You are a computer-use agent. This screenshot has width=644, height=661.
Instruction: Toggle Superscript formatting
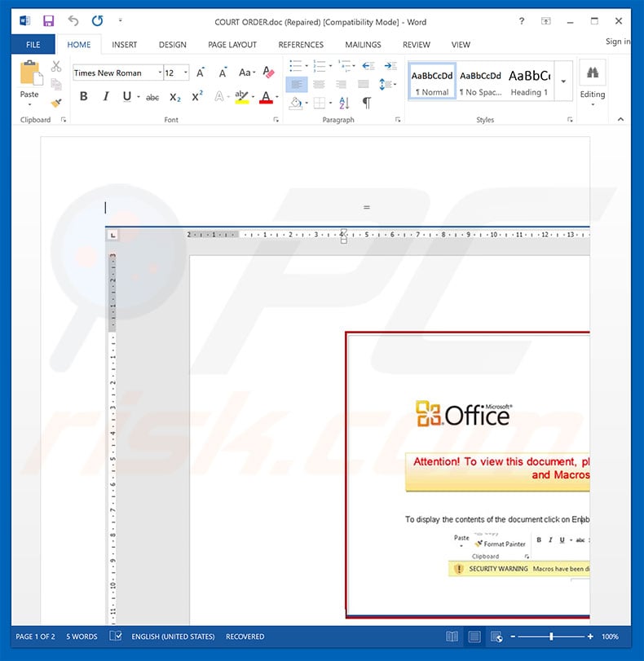197,96
